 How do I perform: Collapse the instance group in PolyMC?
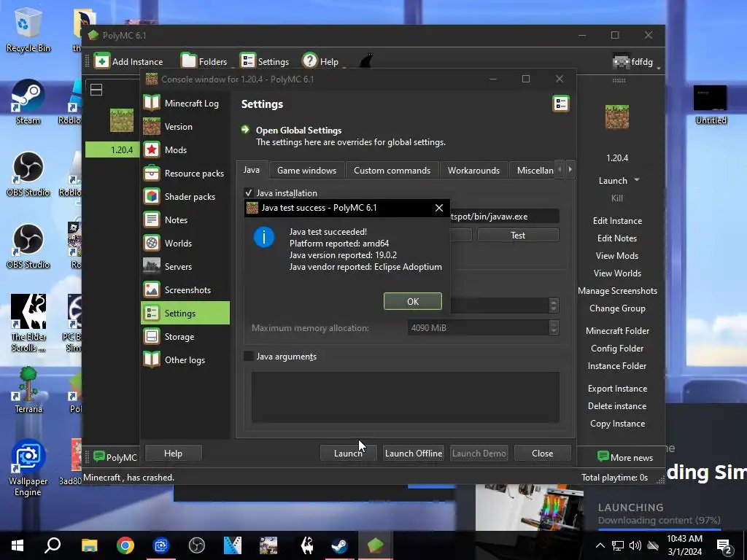[96, 90]
